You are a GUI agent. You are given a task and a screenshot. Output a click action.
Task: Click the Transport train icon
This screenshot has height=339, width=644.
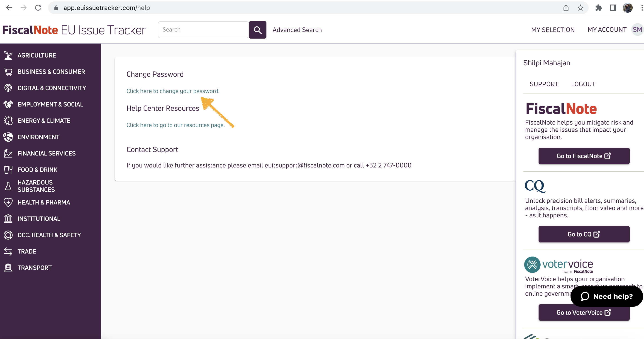pos(8,268)
